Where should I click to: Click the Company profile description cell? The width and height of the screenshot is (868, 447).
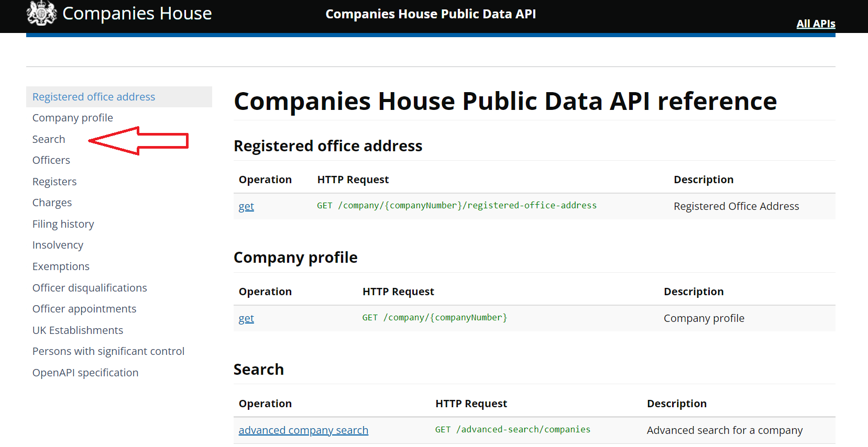click(x=704, y=318)
